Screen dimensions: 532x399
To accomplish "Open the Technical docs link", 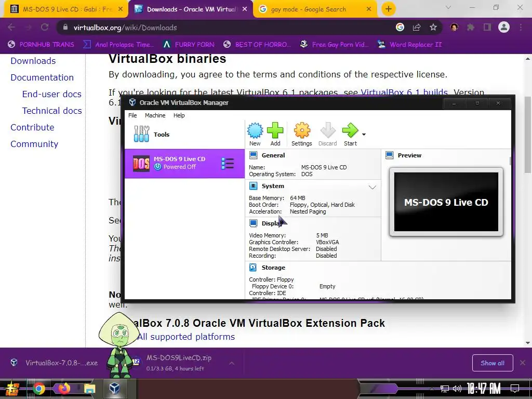I will click(52, 111).
